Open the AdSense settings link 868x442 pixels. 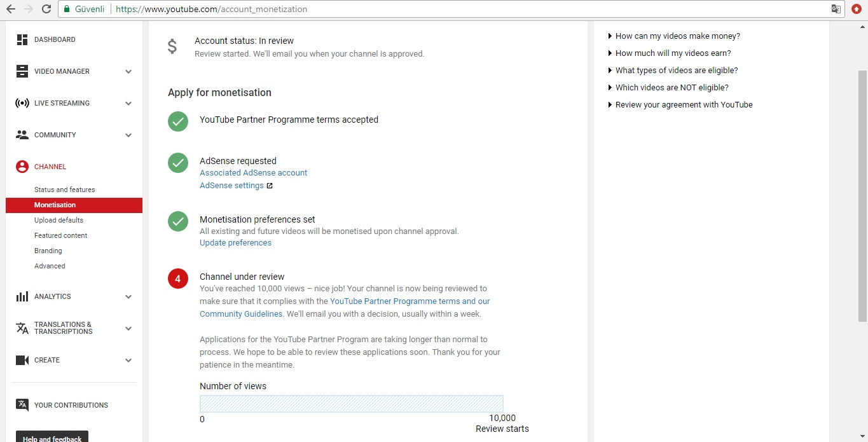231,186
